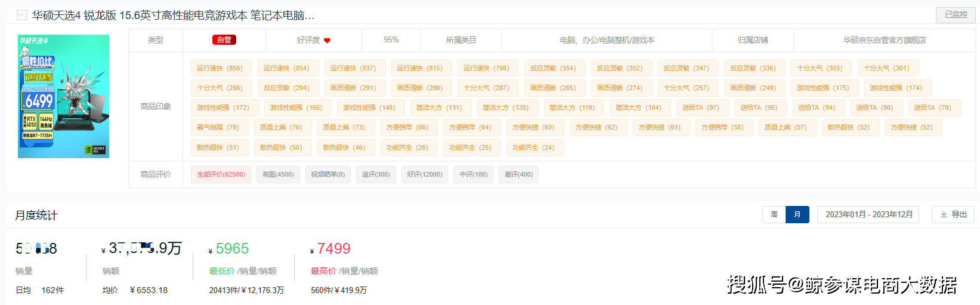Select the 十分大气 (303) tag
Image resolution: width=980 pixels, height=305 pixels.
click(821, 68)
